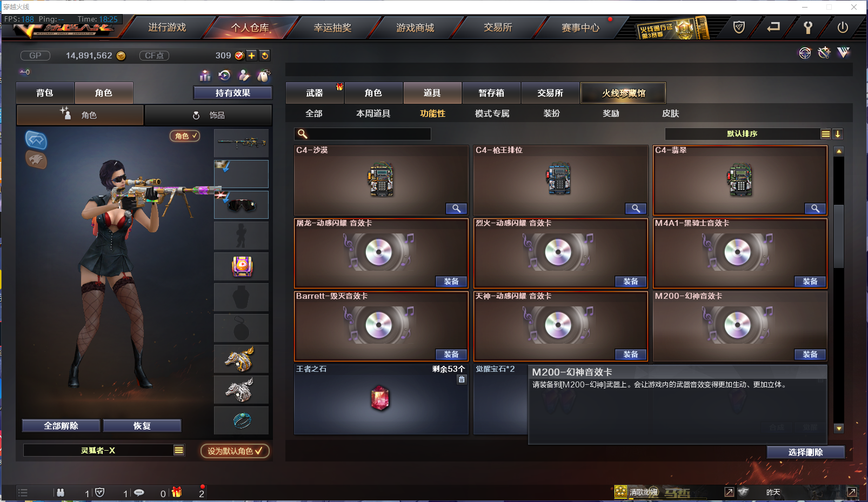Image resolution: width=868 pixels, height=502 pixels.
Task: Click the power icon in top bar
Action: [x=842, y=28]
